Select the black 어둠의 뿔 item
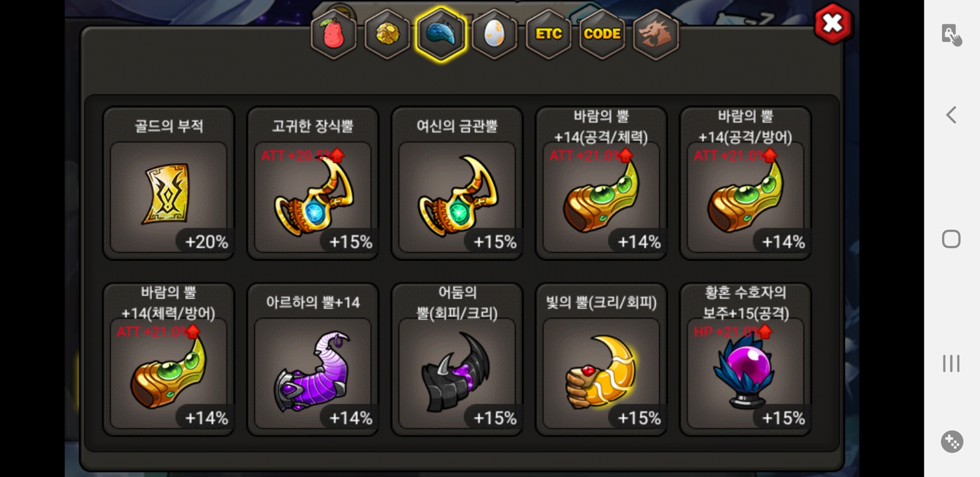 tap(457, 360)
